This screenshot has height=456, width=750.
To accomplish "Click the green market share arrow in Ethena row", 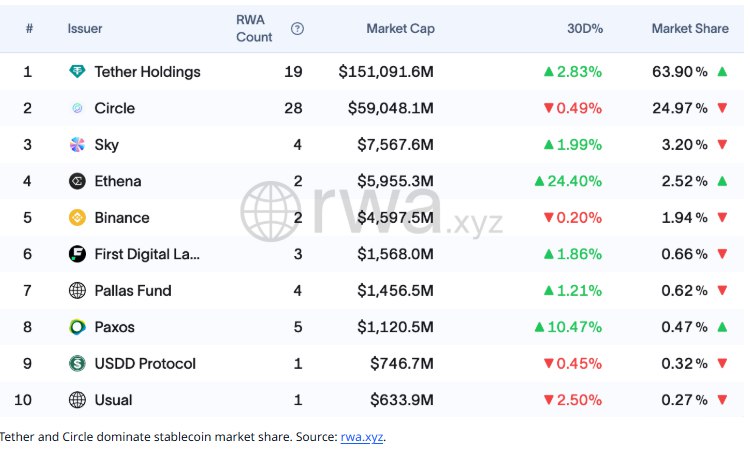I will [722, 181].
